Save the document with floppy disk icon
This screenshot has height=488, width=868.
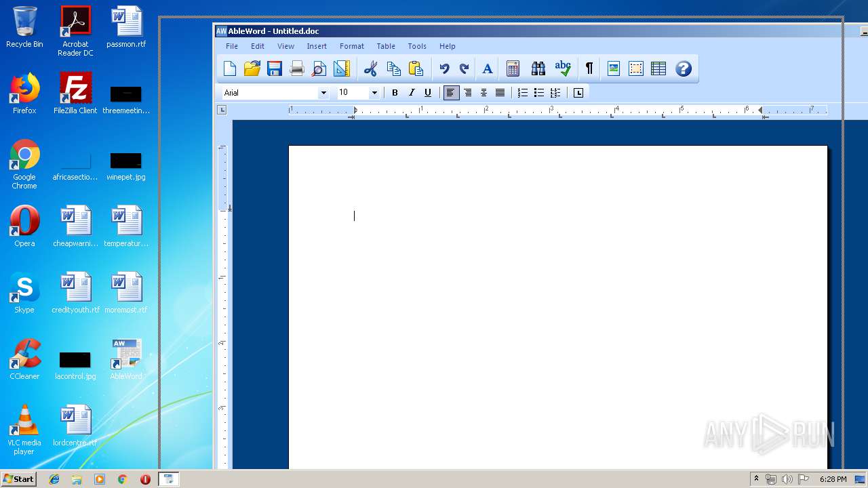[x=274, y=68]
